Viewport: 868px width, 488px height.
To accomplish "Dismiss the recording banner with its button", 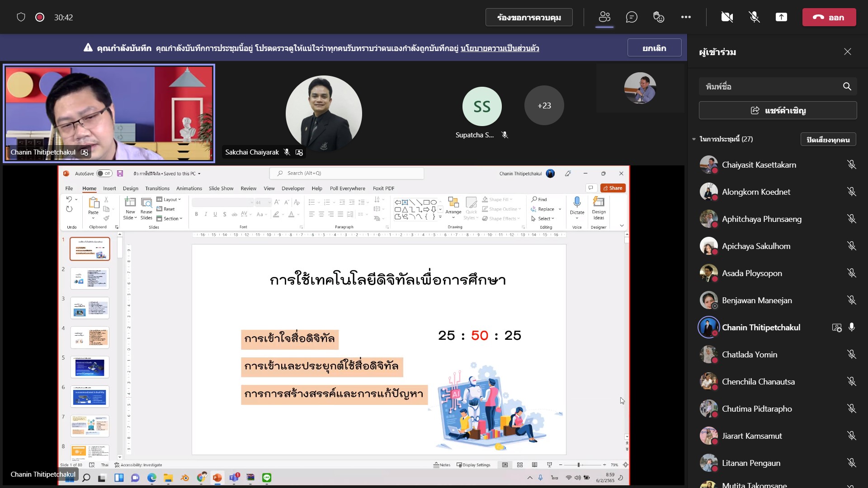I will 654,48.
